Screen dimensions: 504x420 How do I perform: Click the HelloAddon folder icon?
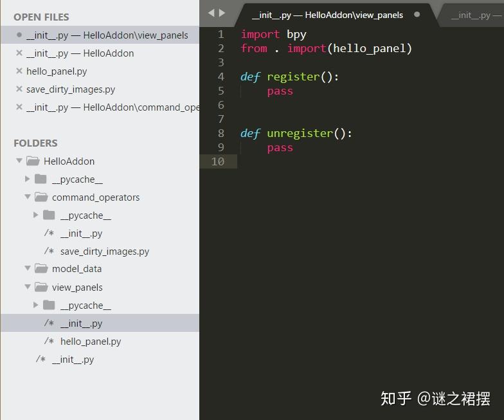point(33,161)
